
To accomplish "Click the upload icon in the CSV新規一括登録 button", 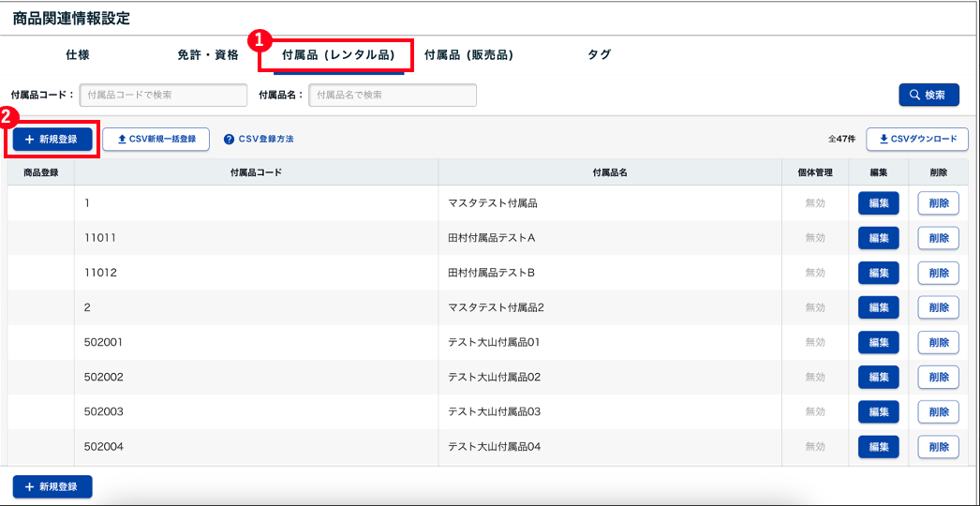I will (x=121, y=140).
